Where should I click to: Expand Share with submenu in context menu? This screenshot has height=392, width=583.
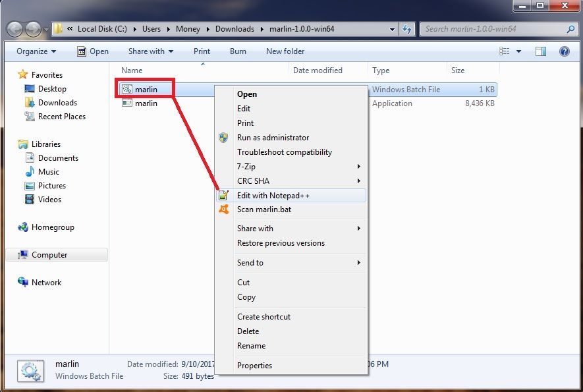point(291,229)
